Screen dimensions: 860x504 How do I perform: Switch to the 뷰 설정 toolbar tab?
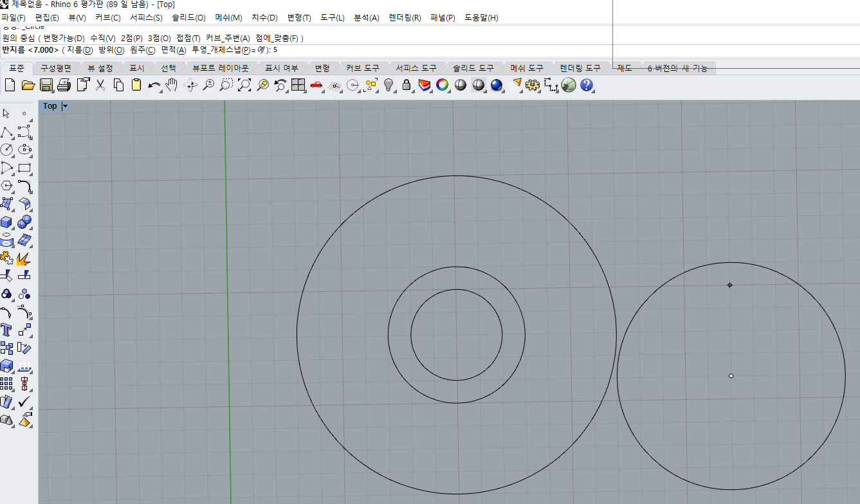point(100,68)
